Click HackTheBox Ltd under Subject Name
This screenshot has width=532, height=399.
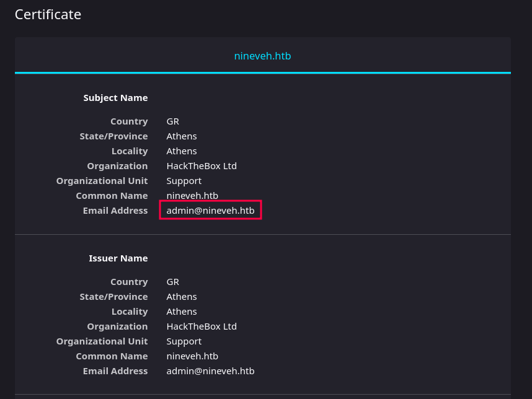click(202, 166)
